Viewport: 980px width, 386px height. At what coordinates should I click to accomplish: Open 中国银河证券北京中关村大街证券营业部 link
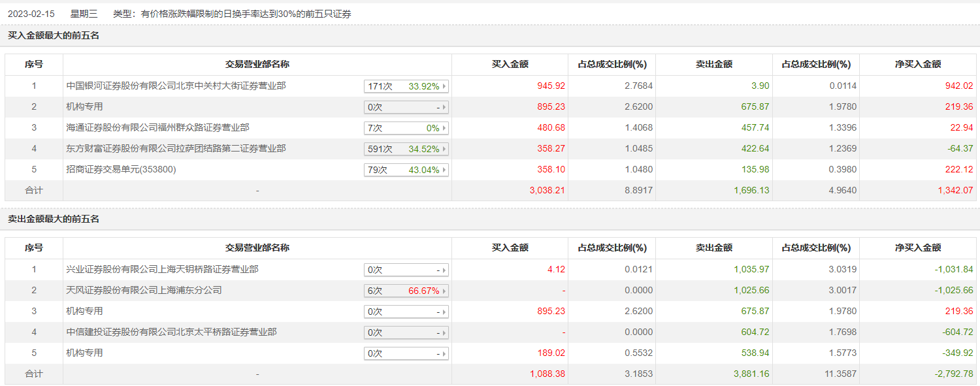tap(176, 86)
